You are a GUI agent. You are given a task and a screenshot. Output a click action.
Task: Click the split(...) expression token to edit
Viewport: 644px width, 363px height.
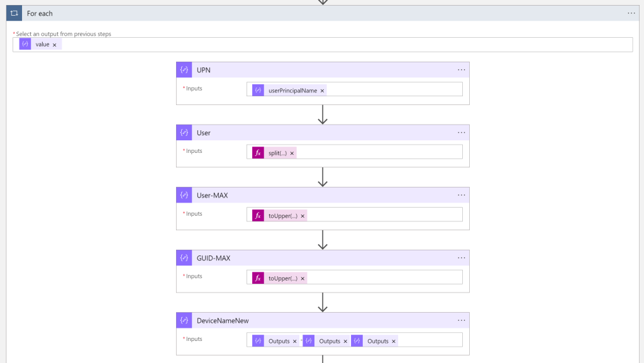277,153
